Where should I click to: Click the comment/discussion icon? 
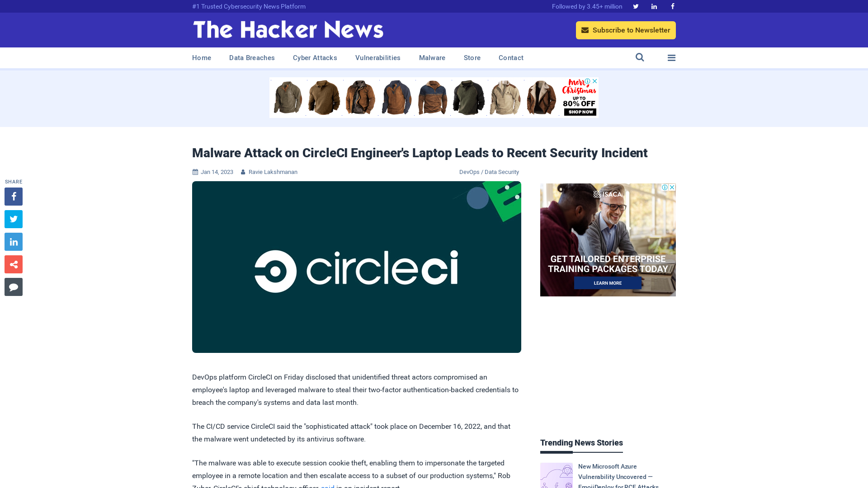pyautogui.click(x=13, y=286)
